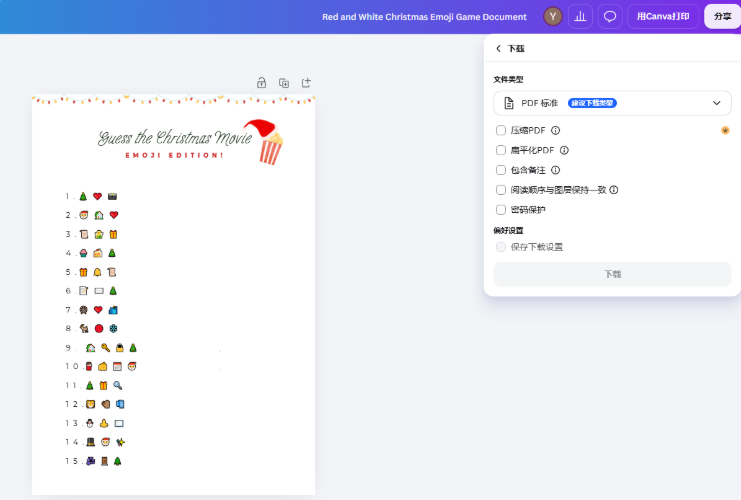Click emoji row number 8 in the document

pos(92,328)
